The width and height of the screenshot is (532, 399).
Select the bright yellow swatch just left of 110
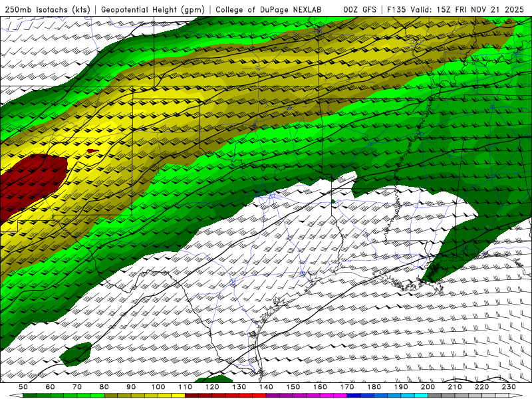[x=178, y=396]
